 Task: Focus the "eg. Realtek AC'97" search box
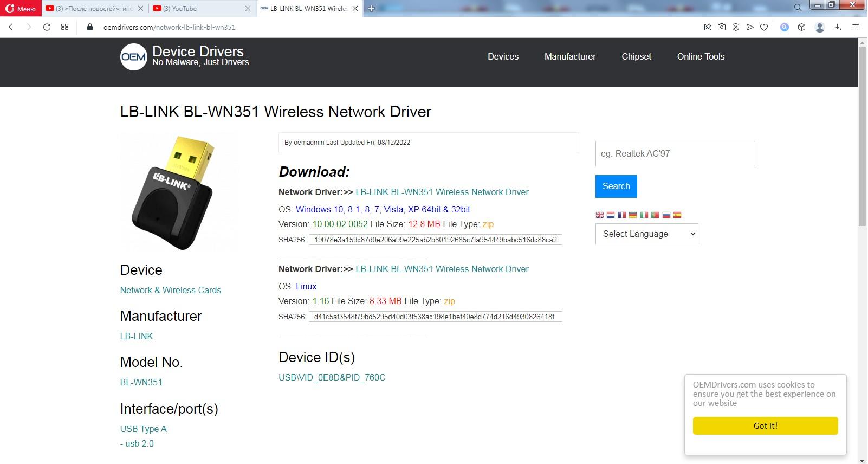coord(675,153)
